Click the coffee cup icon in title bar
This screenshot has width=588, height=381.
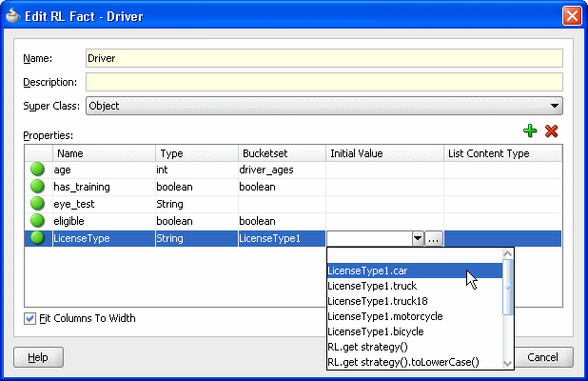pyautogui.click(x=12, y=16)
